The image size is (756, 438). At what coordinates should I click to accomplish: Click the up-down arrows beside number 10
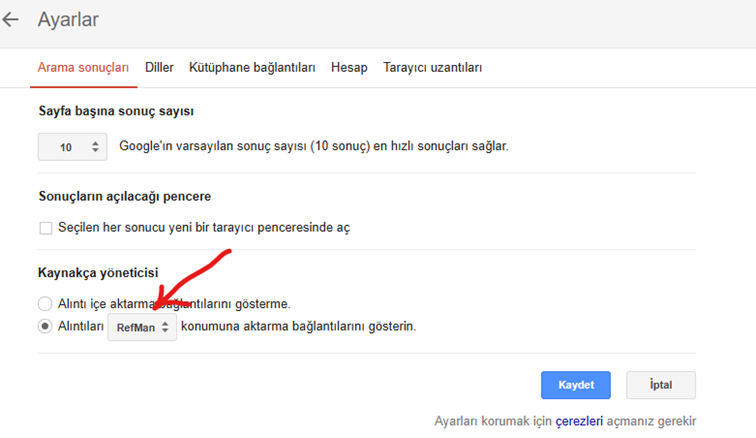95,147
